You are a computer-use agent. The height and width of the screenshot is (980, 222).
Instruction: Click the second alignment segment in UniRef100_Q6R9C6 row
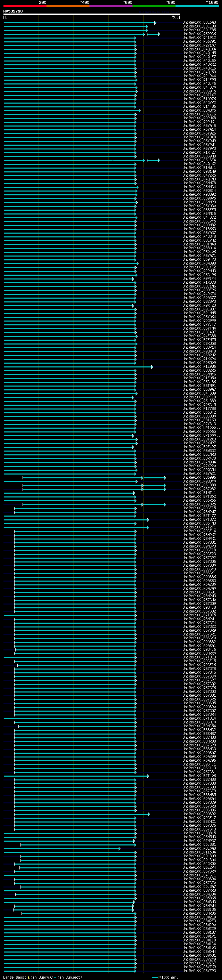[x=153, y=34]
